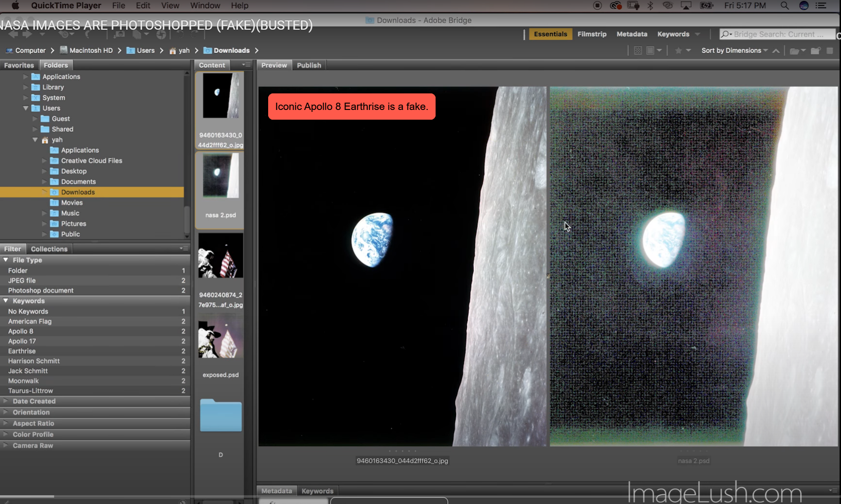Open the Content panel menu icon
This screenshot has width=841, height=504.
pos(247,65)
